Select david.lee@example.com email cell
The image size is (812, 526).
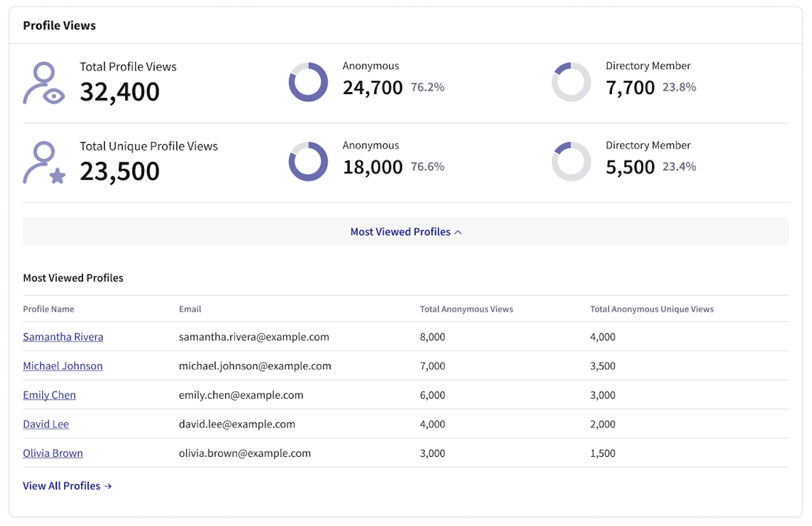[237, 424]
